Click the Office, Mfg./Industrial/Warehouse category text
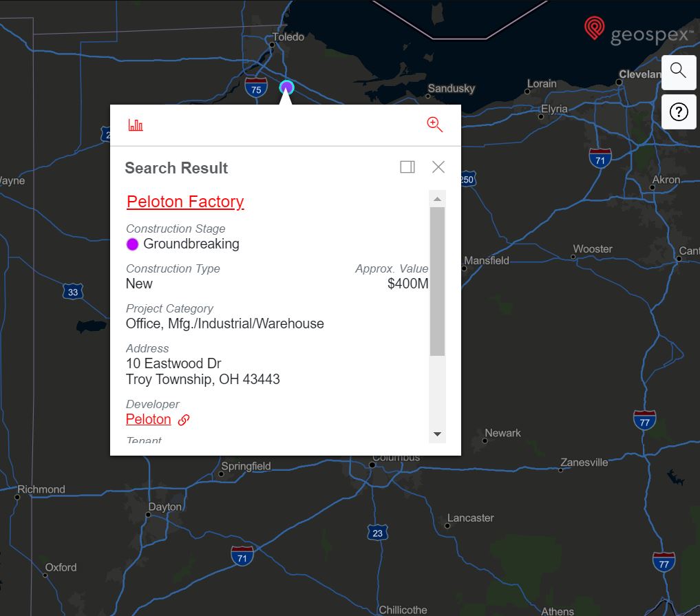This screenshot has width=700, height=616. (x=225, y=323)
